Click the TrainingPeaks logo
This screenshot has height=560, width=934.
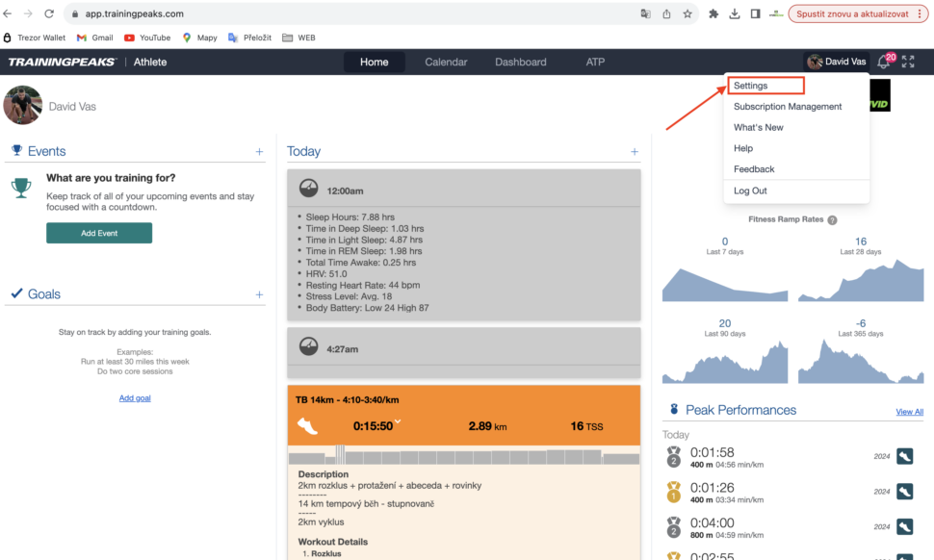tap(62, 62)
